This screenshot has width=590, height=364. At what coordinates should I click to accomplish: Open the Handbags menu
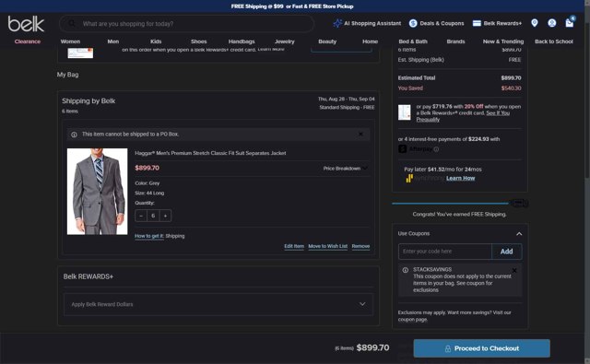[x=242, y=41]
